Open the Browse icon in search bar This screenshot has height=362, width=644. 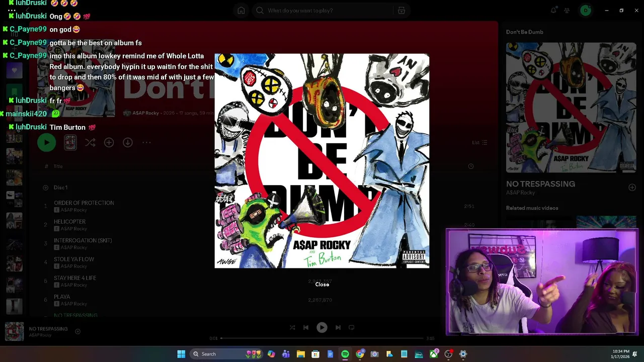401,11
